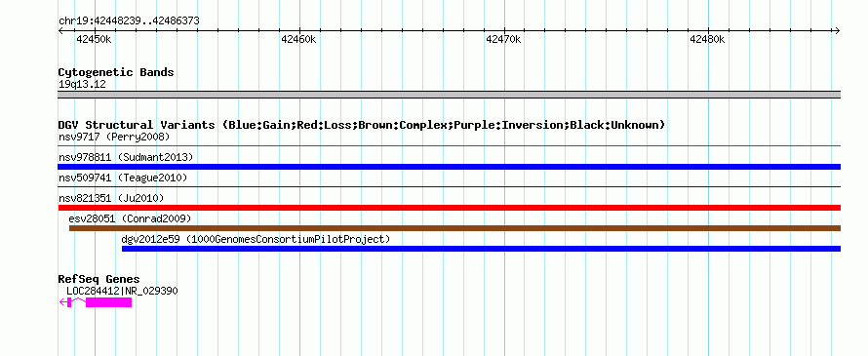The height and width of the screenshot is (356, 868).
Task: Select the 19q13.12 band label
Action: [x=82, y=85]
